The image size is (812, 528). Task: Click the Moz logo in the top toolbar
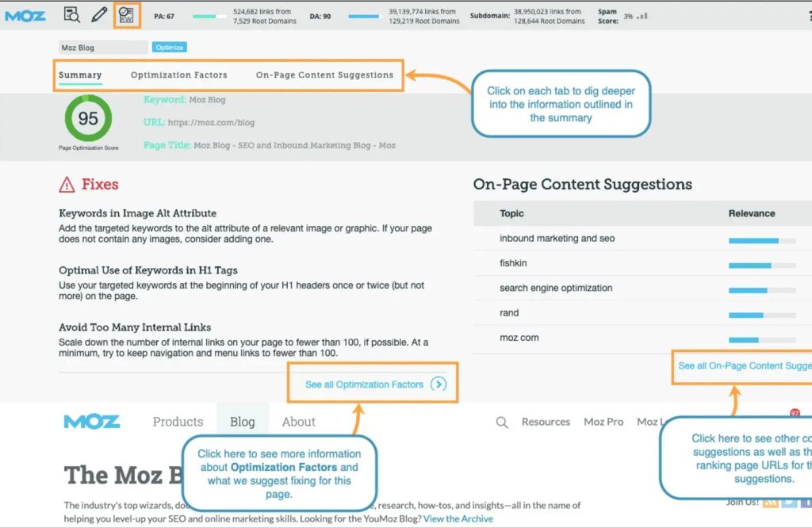pos(25,14)
